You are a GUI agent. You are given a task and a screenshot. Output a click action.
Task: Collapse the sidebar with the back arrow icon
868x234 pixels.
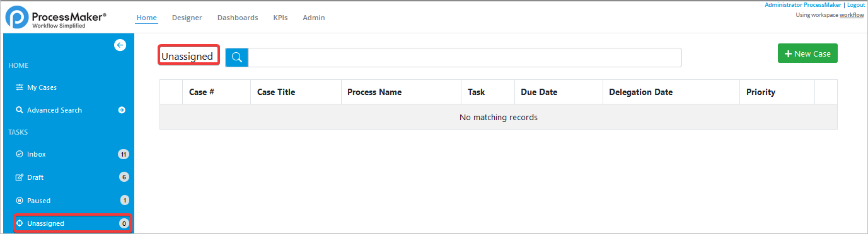coord(120,45)
